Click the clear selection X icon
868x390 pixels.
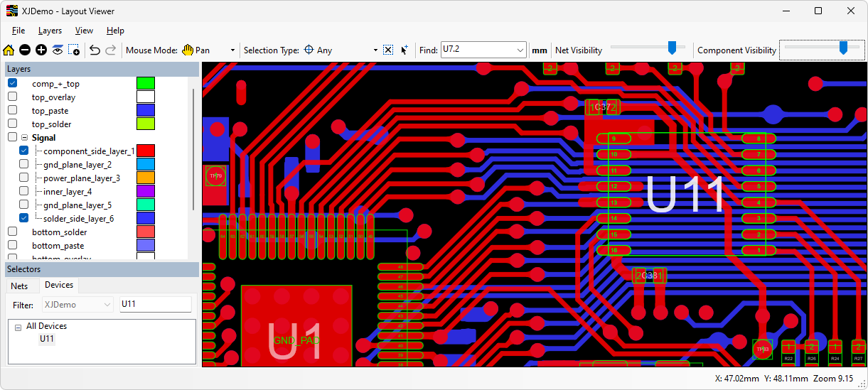(388, 50)
